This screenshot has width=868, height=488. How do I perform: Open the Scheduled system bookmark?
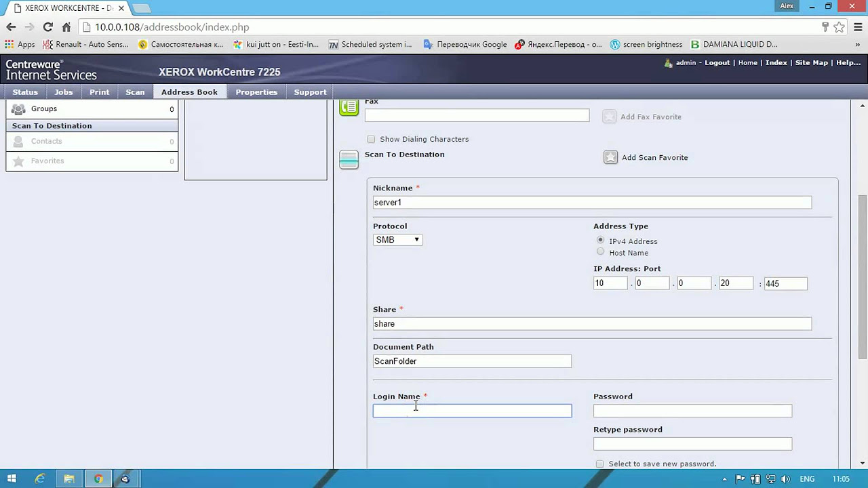tap(370, 44)
